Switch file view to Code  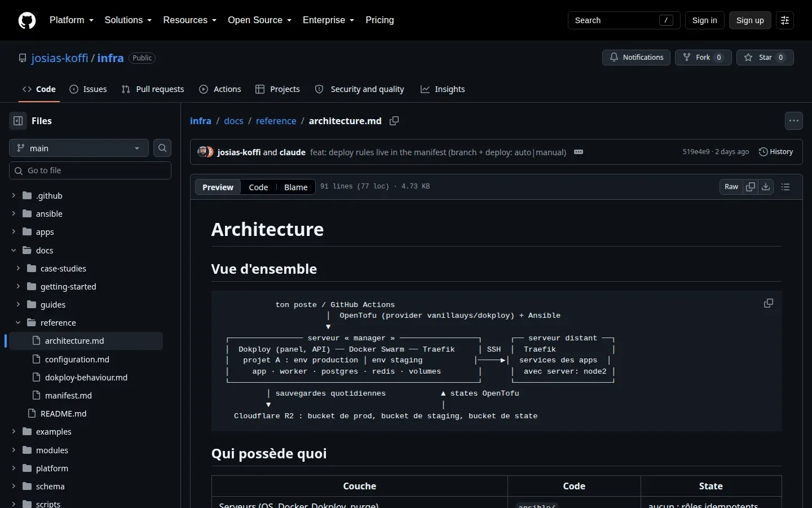(258, 187)
